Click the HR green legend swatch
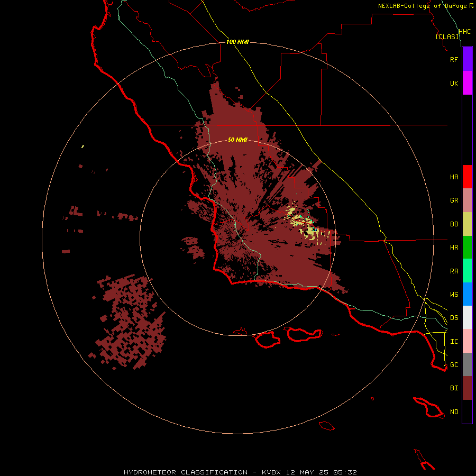Image resolution: width=476 pixels, height=476 pixels. [467, 248]
